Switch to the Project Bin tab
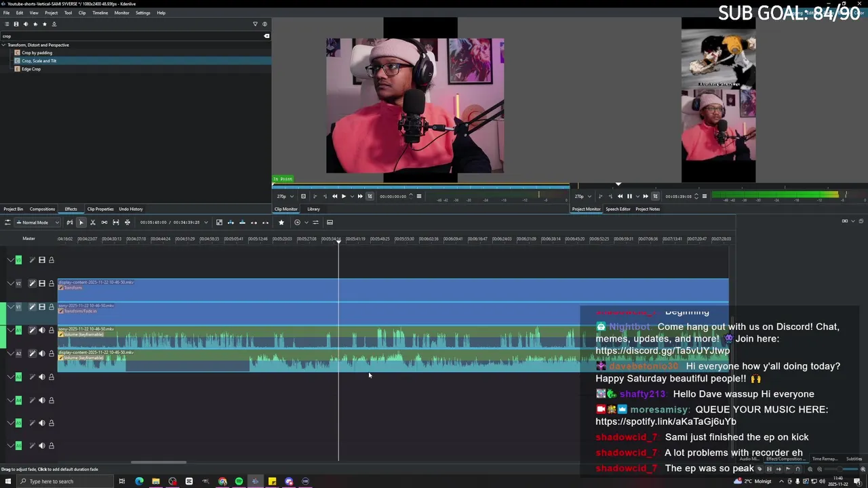868x488 pixels. tap(13, 209)
